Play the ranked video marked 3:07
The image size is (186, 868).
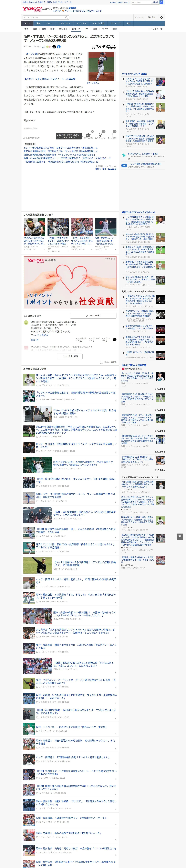[160, 340]
